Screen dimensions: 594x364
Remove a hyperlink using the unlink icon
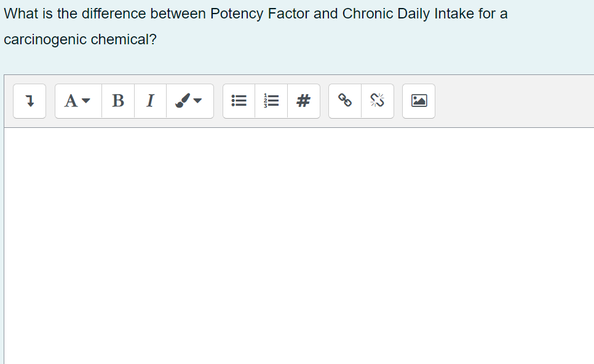point(377,101)
